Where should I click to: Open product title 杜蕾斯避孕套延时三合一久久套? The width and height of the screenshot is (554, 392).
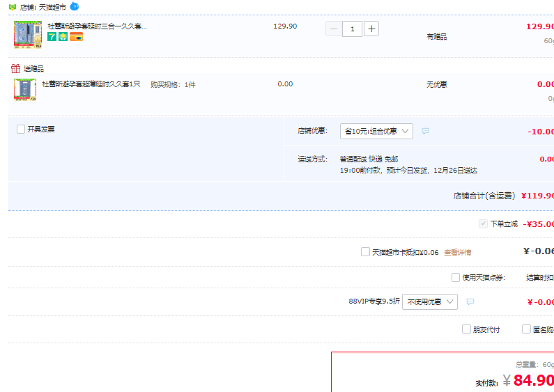pyautogui.click(x=97, y=26)
